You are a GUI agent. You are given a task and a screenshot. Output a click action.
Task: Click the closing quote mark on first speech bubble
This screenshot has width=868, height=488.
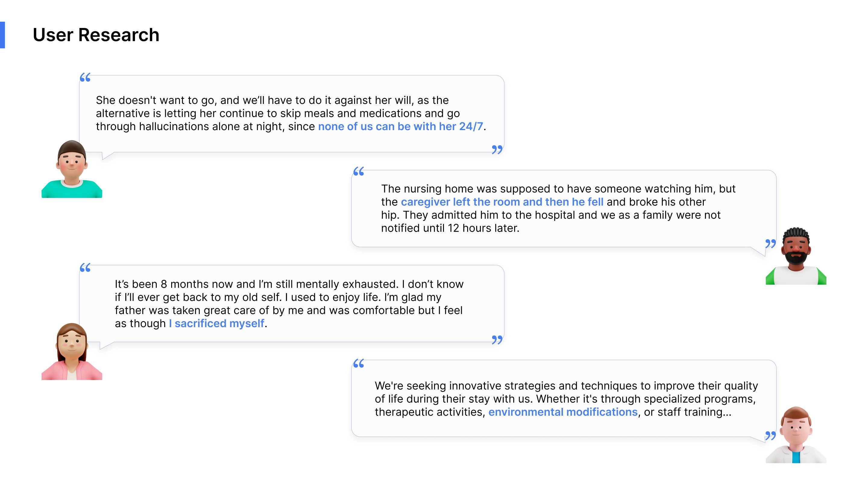(x=497, y=149)
